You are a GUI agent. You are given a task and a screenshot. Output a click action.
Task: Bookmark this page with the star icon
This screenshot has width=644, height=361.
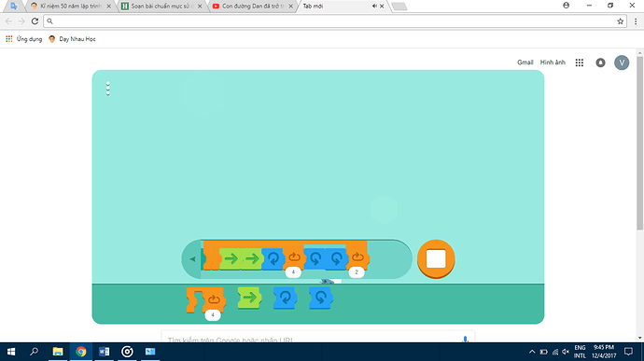pyautogui.click(x=620, y=21)
